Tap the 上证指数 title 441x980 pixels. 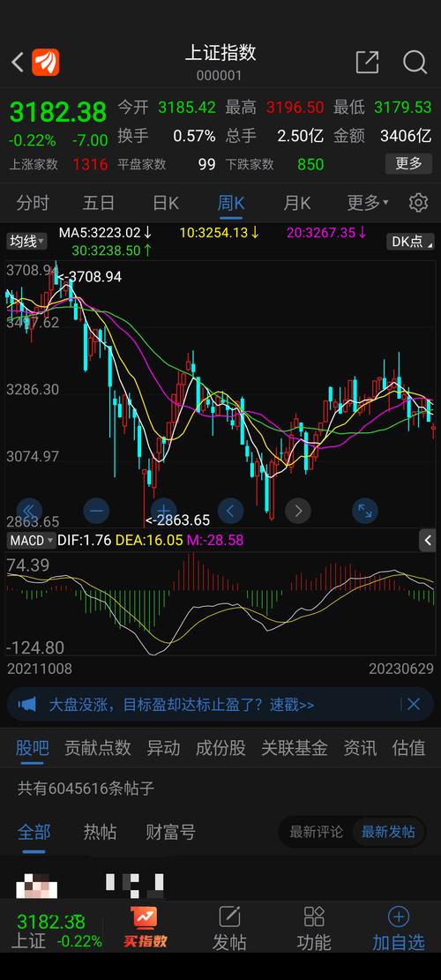pos(220,53)
